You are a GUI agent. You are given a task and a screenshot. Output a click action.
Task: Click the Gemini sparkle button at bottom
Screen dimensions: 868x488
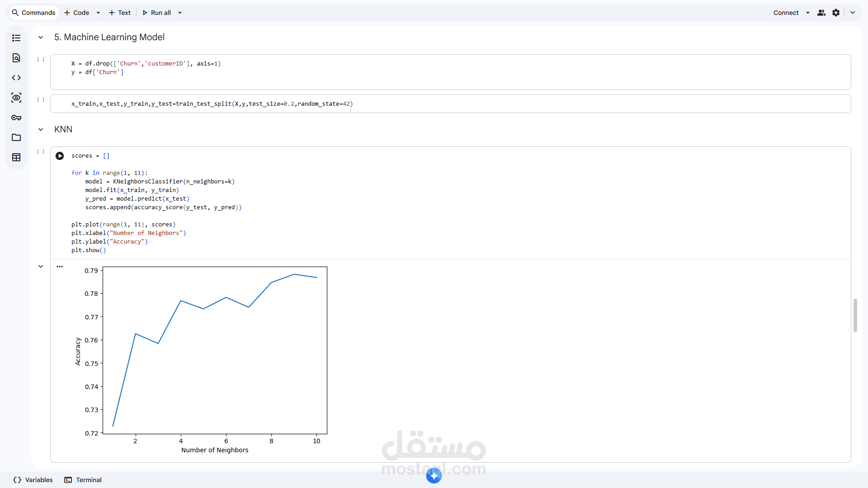click(x=434, y=475)
